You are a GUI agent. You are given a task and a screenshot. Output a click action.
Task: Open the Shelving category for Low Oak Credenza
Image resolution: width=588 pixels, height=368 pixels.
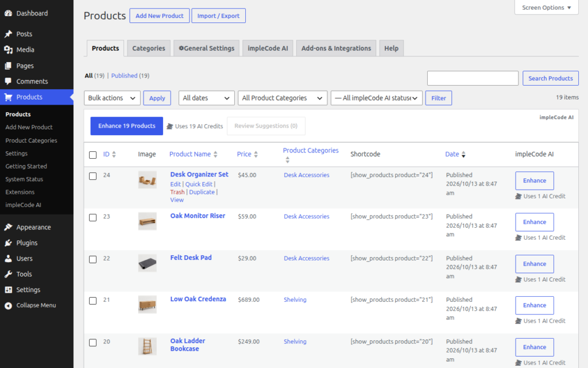click(x=295, y=300)
